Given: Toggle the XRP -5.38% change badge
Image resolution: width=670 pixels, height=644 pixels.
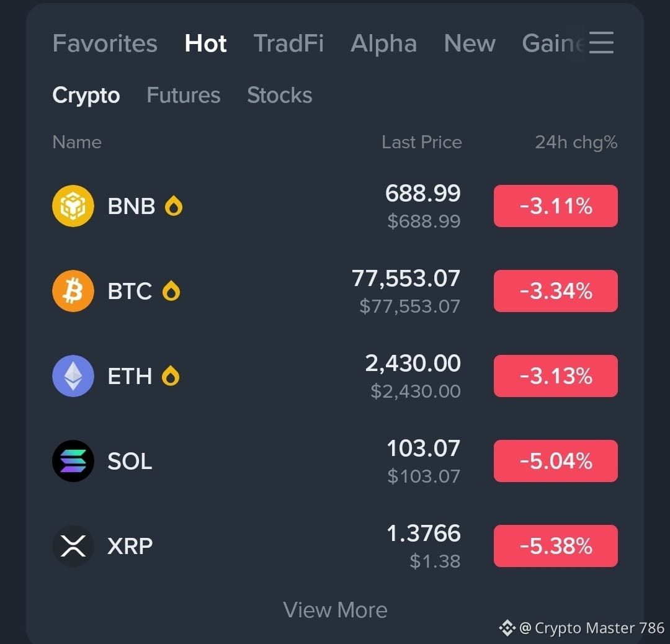Looking at the screenshot, I should click(x=555, y=546).
